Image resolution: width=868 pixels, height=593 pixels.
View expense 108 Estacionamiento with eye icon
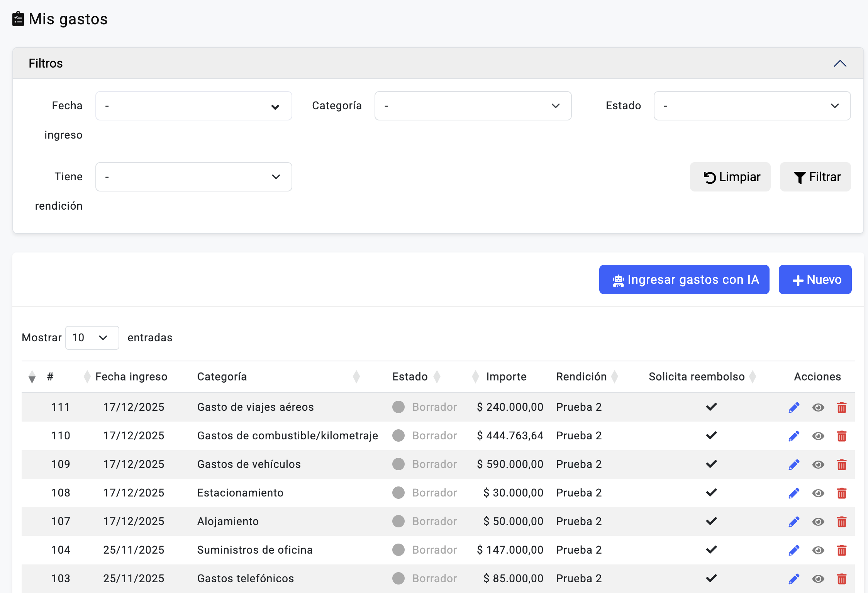(x=818, y=493)
